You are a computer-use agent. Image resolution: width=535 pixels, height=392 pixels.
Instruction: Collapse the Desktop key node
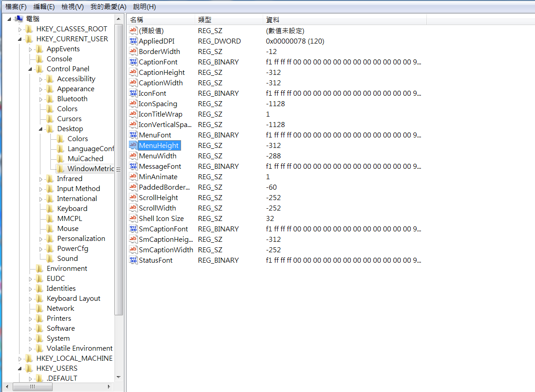tap(41, 129)
